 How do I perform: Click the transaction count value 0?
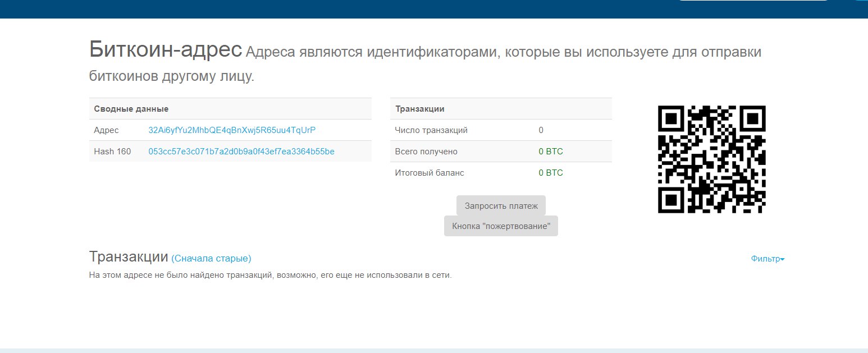[541, 130]
